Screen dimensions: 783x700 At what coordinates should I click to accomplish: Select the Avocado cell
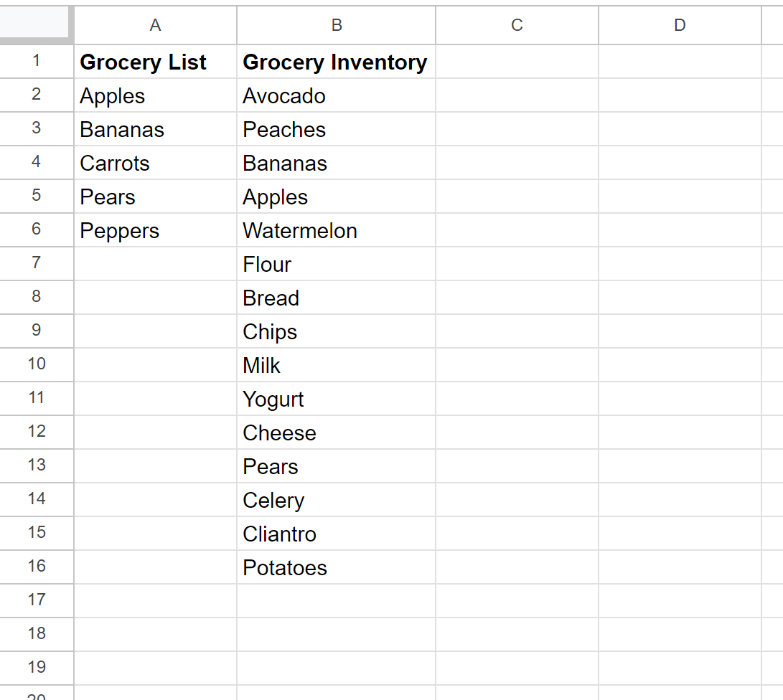(336, 96)
